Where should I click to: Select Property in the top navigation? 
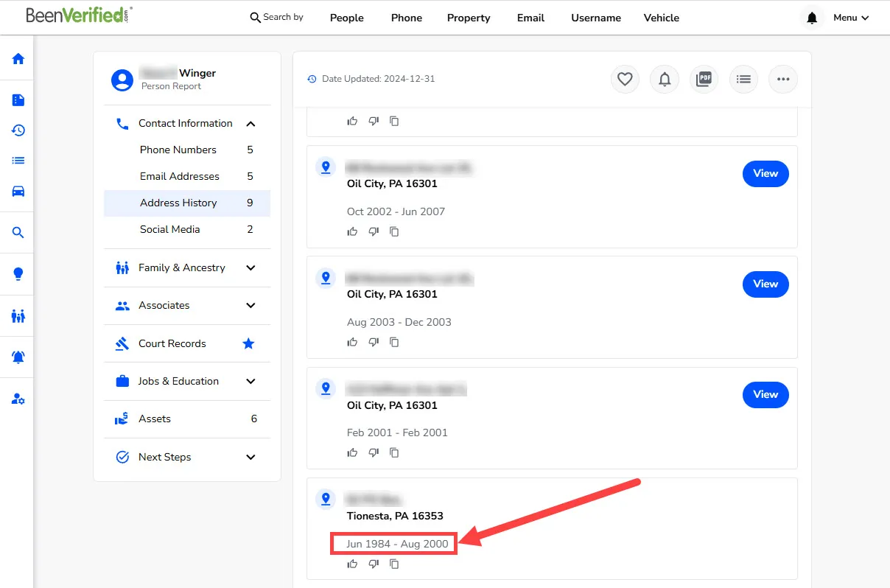coord(468,17)
